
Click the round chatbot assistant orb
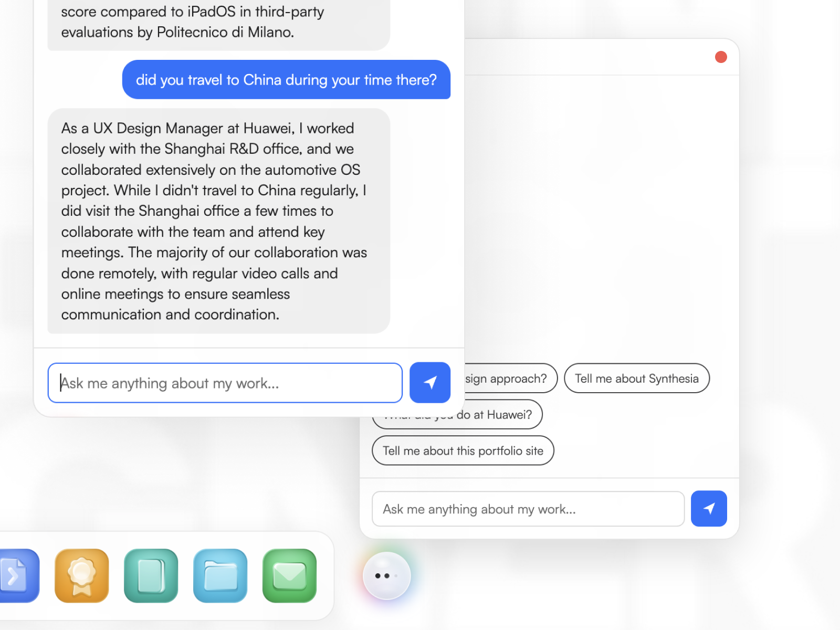pos(387,576)
